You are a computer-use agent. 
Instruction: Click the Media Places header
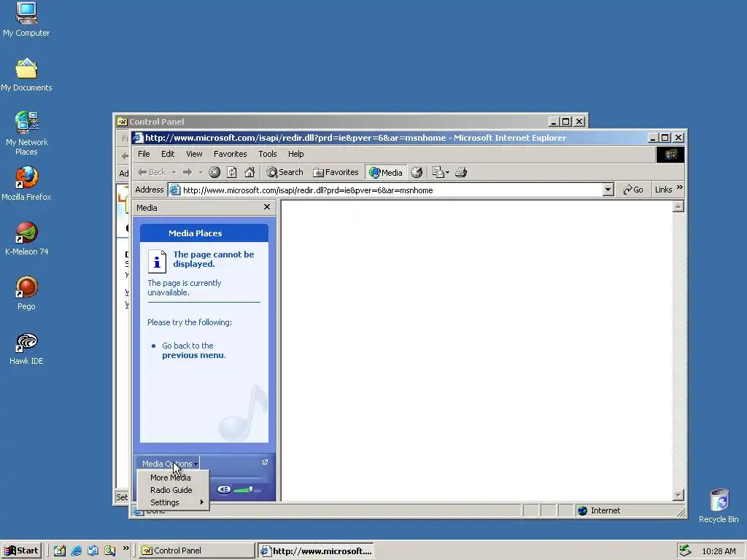click(204, 233)
